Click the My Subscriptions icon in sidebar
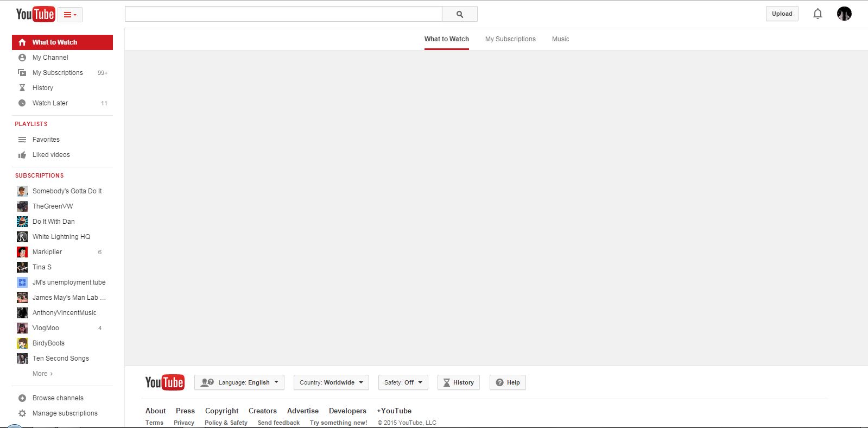 pos(22,73)
